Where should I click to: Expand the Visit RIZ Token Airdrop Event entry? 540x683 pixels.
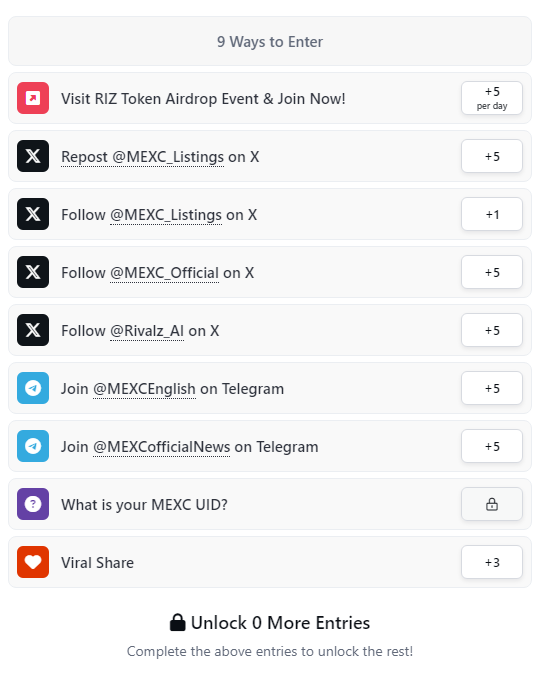pos(270,98)
